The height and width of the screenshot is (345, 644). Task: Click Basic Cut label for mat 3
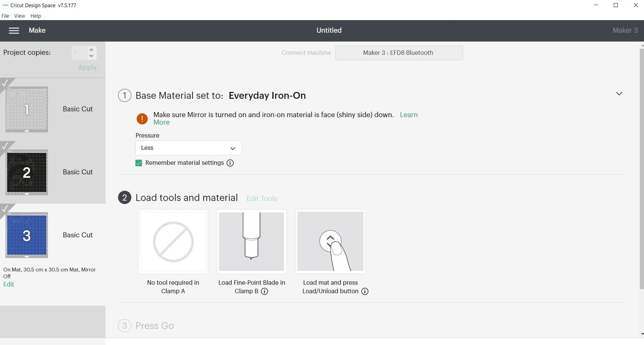pyautogui.click(x=78, y=235)
